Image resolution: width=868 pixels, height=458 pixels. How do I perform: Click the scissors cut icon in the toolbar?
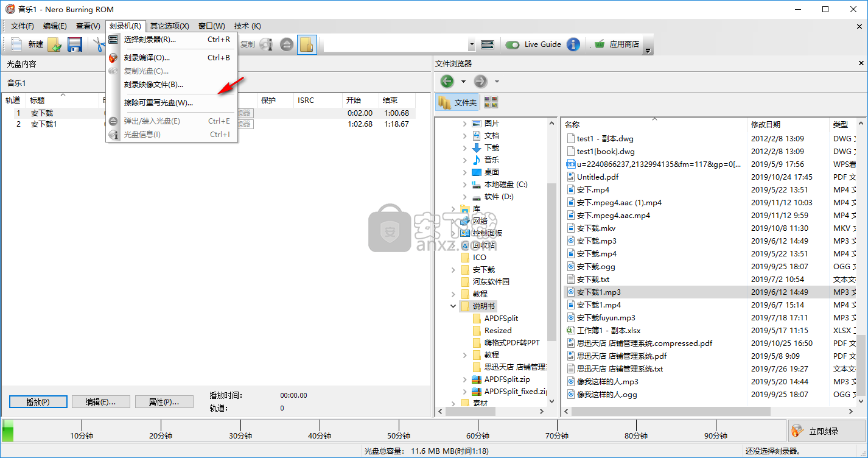tap(98, 44)
